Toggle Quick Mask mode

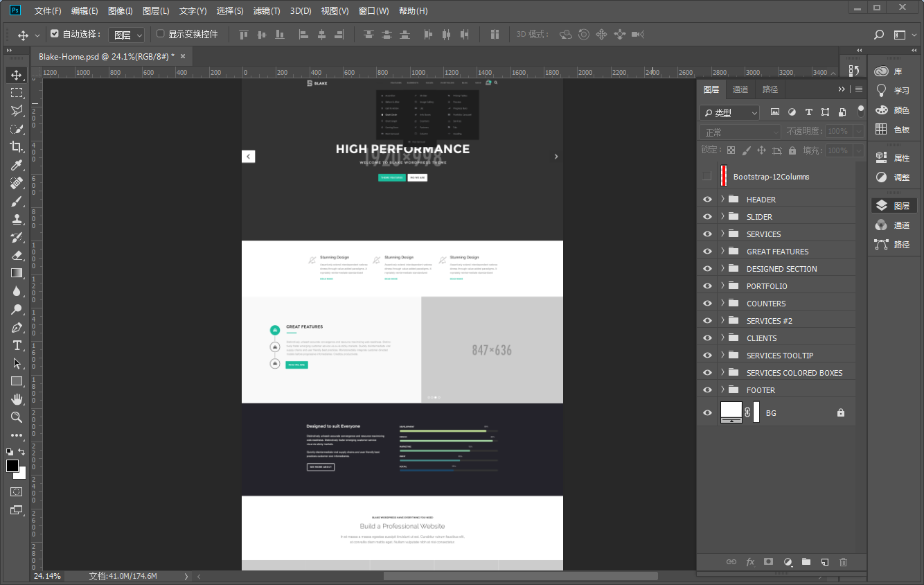[17, 491]
